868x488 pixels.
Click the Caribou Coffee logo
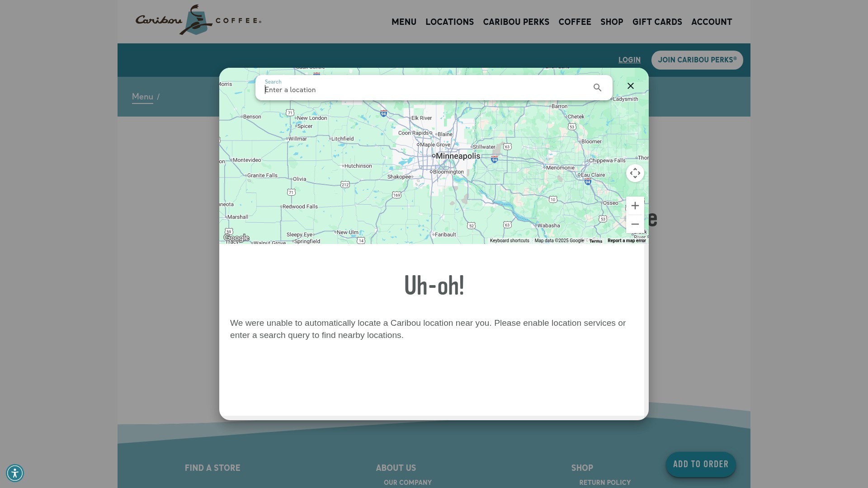click(198, 20)
